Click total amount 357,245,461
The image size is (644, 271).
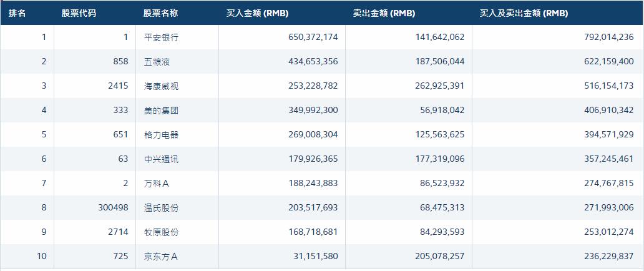pyautogui.click(x=608, y=159)
